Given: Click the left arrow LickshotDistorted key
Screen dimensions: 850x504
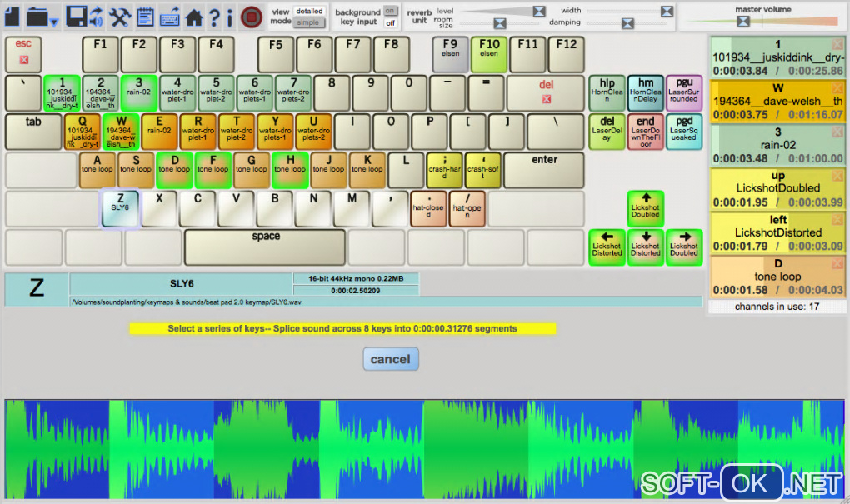Looking at the screenshot, I should [607, 247].
